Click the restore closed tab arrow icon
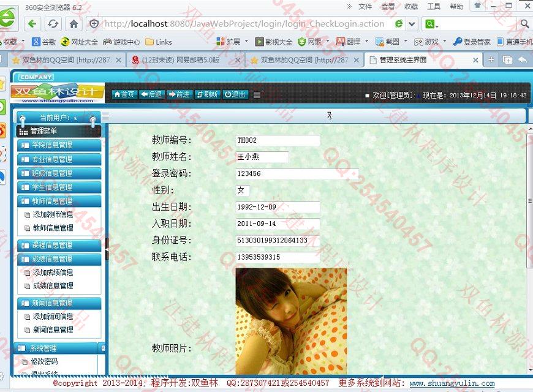Screen dimensions: 533x392 pos(523,60)
